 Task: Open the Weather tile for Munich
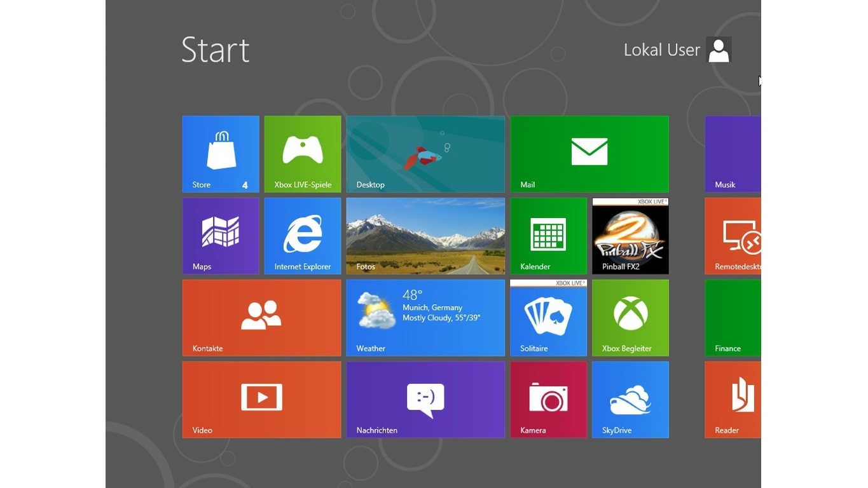click(x=425, y=317)
